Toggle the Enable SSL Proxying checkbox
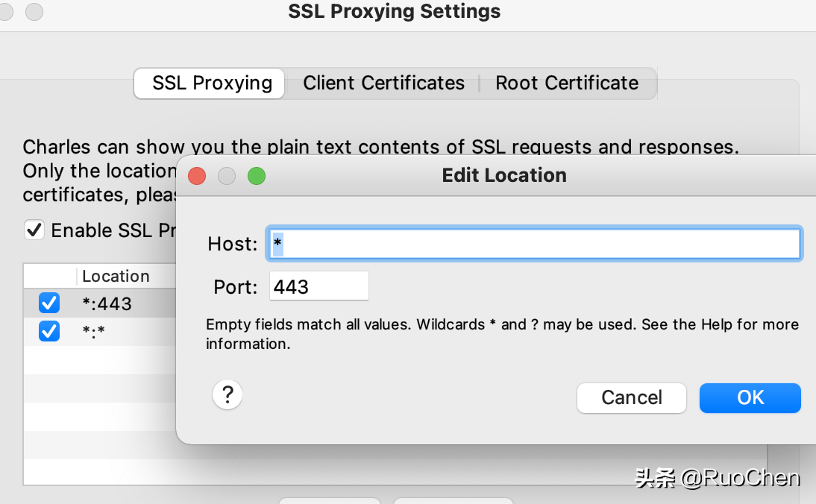 click(x=34, y=230)
